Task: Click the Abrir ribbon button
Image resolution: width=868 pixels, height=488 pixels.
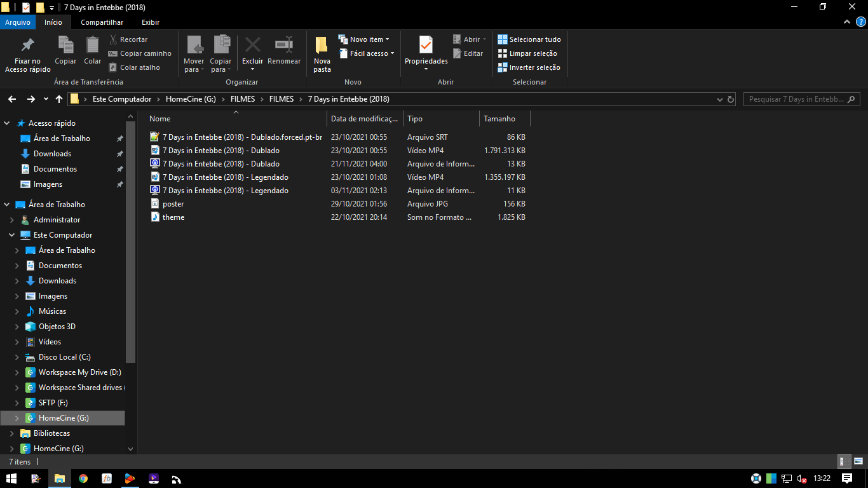Action: tap(470, 39)
